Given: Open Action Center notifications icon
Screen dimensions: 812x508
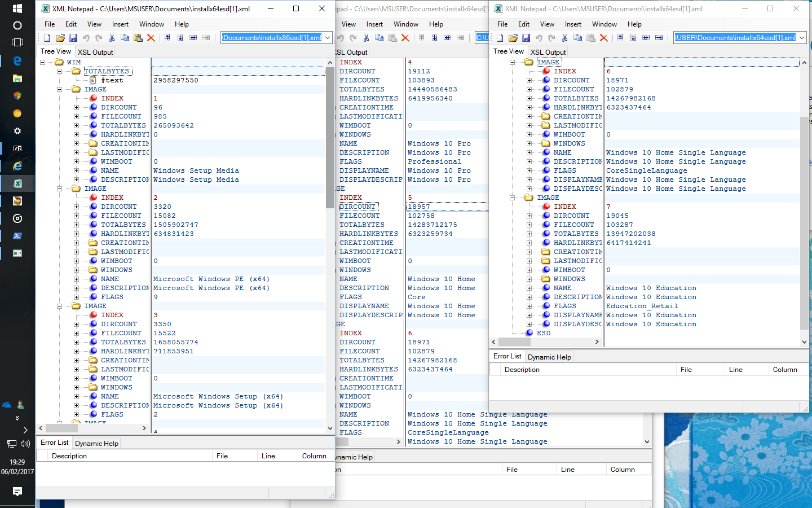Looking at the screenshot, I should tap(17, 492).
